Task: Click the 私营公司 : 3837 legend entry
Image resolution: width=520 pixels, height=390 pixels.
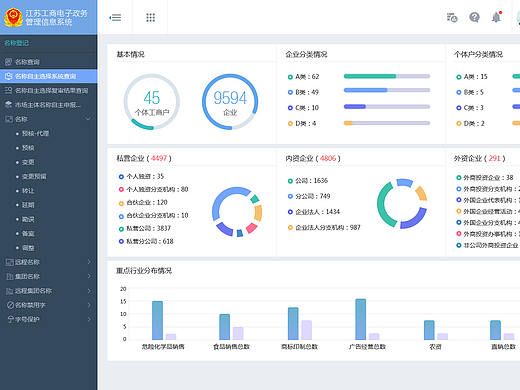Action: click(145, 228)
